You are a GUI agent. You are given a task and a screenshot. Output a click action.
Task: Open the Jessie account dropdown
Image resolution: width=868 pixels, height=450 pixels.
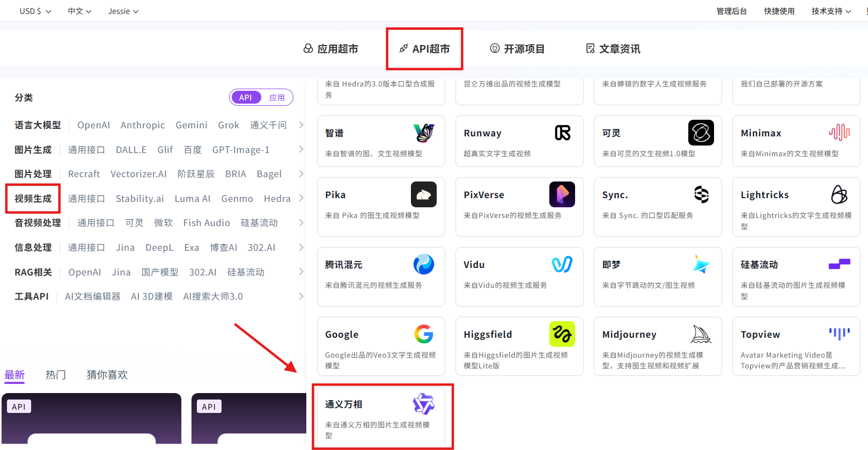(x=123, y=11)
